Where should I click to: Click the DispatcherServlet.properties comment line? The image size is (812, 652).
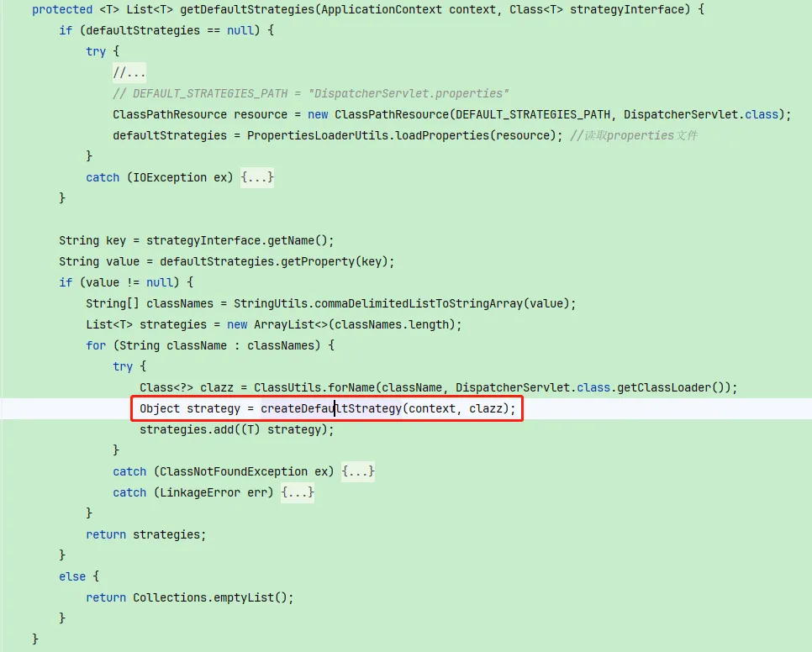click(x=311, y=93)
